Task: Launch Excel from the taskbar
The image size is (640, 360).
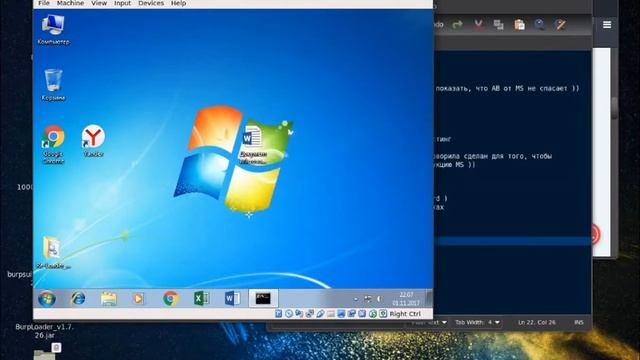Action: coord(201,299)
